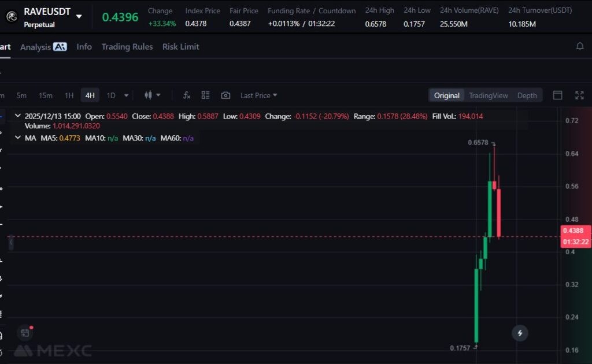The image size is (592, 364).
Task: Open the notification bell alerts
Action: point(580,46)
